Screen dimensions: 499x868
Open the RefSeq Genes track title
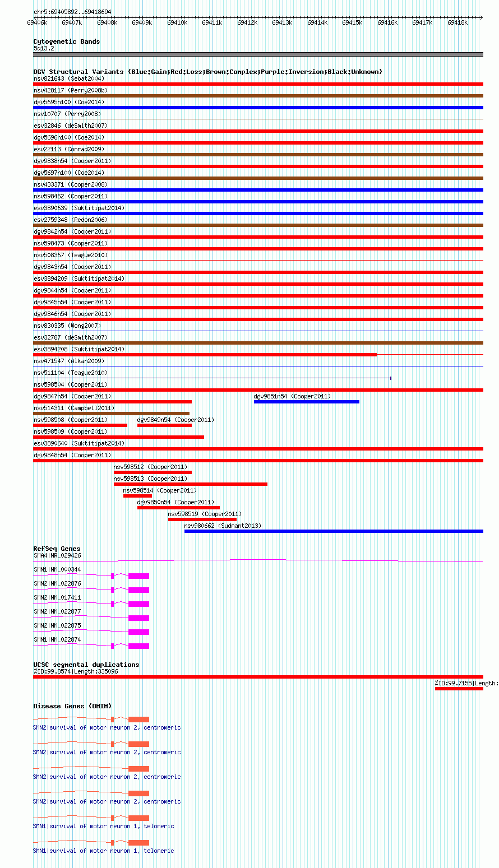(x=57, y=549)
